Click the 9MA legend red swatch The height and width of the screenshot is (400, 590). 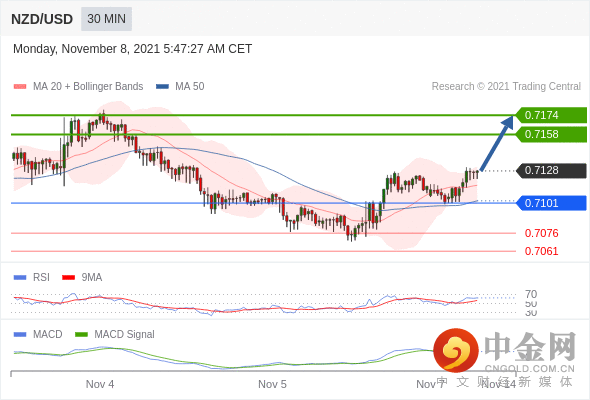tap(68, 278)
